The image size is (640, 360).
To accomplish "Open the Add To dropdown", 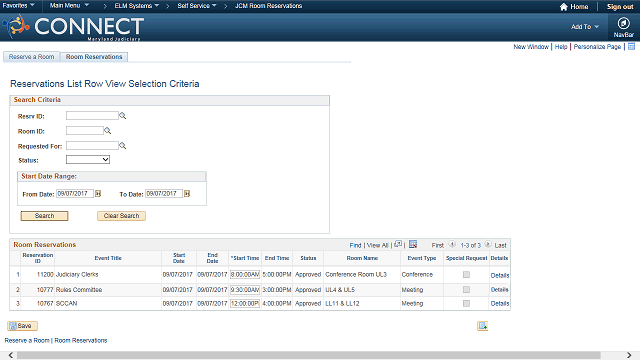I will point(585,27).
